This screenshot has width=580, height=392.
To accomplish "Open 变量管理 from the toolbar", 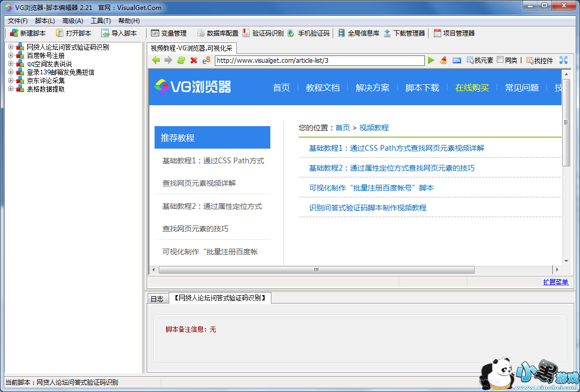I will [169, 33].
